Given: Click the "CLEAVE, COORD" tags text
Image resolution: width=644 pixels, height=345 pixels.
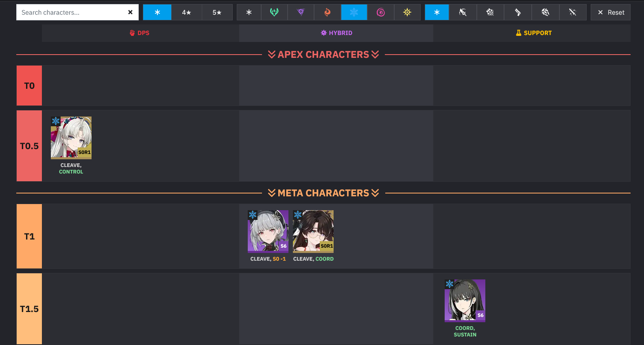Looking at the screenshot, I should coord(313,259).
